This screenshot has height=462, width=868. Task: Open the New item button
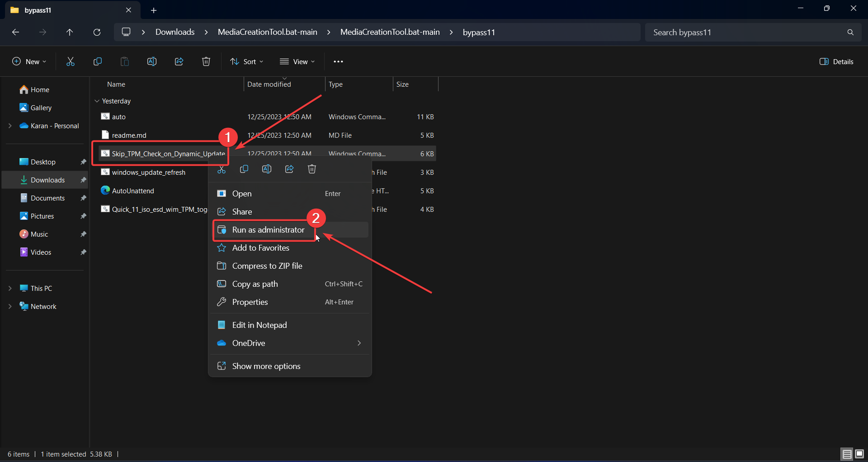(29, 61)
